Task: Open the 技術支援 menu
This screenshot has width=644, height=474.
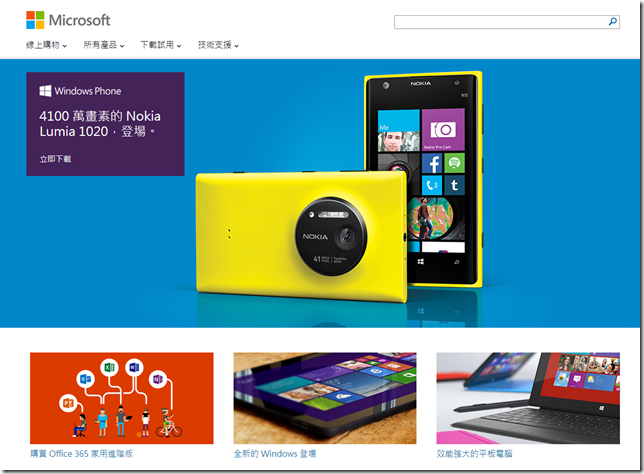Action: pyautogui.click(x=218, y=45)
